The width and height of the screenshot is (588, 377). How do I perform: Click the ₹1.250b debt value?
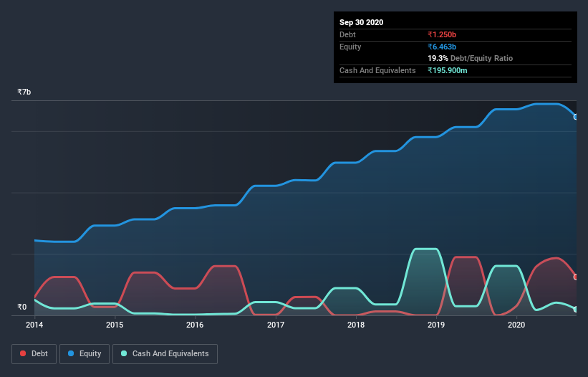pos(442,34)
